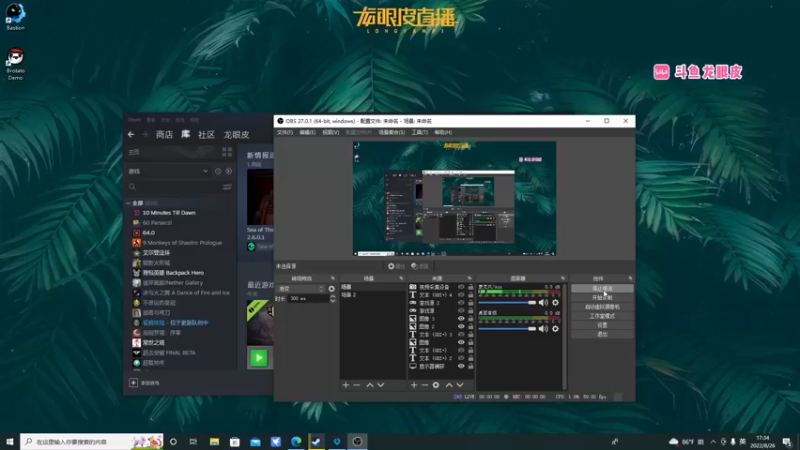Click the ready-to-play icon beside the Steam games filter
The height and width of the screenshot is (450, 800).
point(229,171)
